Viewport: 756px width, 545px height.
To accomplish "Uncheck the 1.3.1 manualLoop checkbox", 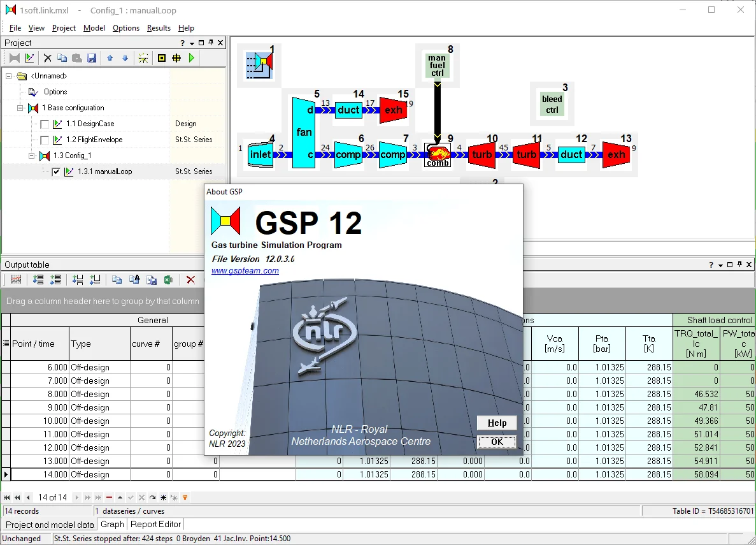I will coord(57,172).
